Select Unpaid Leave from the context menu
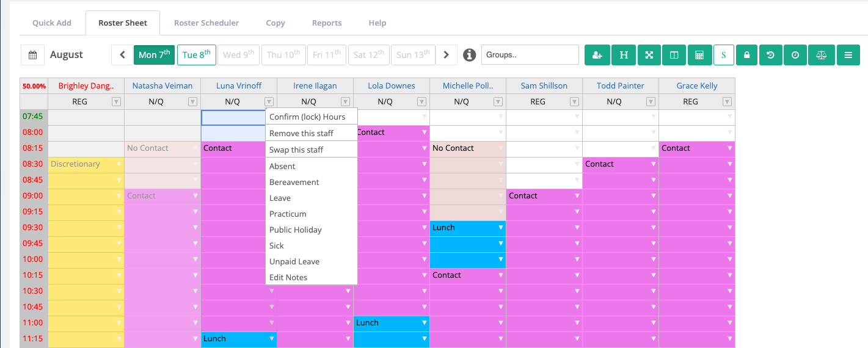 click(x=312, y=261)
